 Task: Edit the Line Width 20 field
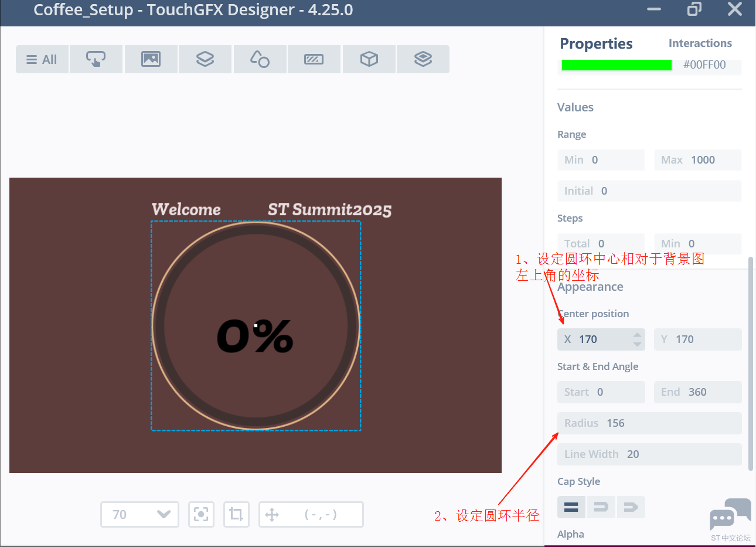(x=649, y=454)
